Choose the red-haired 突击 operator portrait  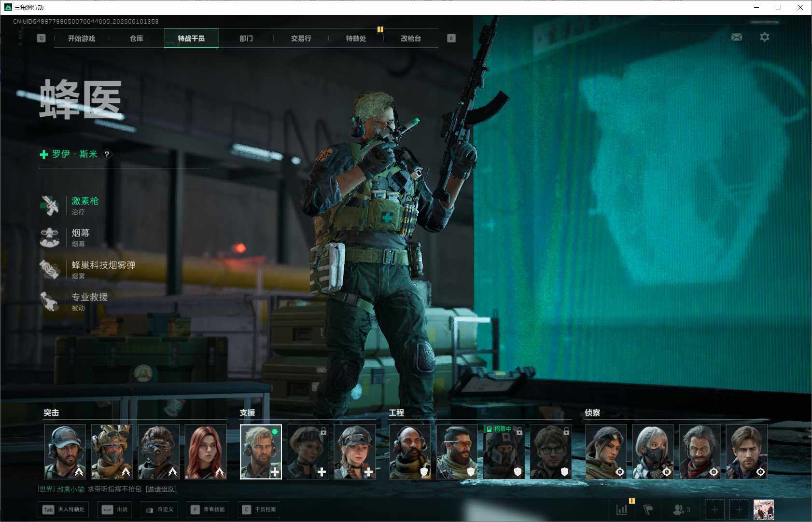pyautogui.click(x=205, y=452)
